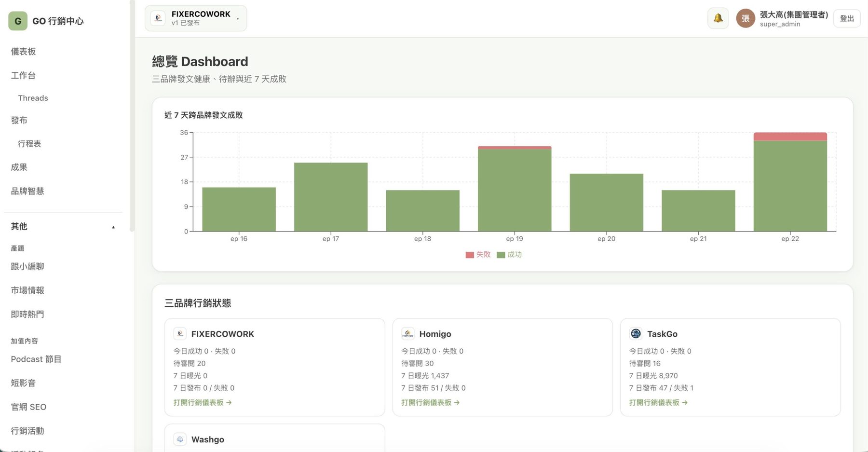Go to 儀表板 in sidebar
Viewport: 868px width, 452px height.
[x=23, y=52]
